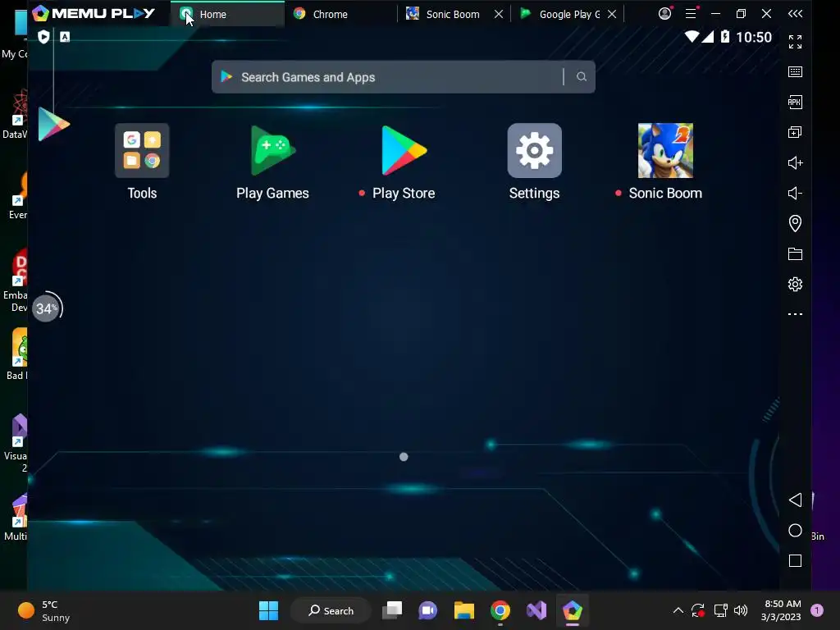Open File Explorer from taskbar
The image size is (840, 630).
(x=464, y=610)
